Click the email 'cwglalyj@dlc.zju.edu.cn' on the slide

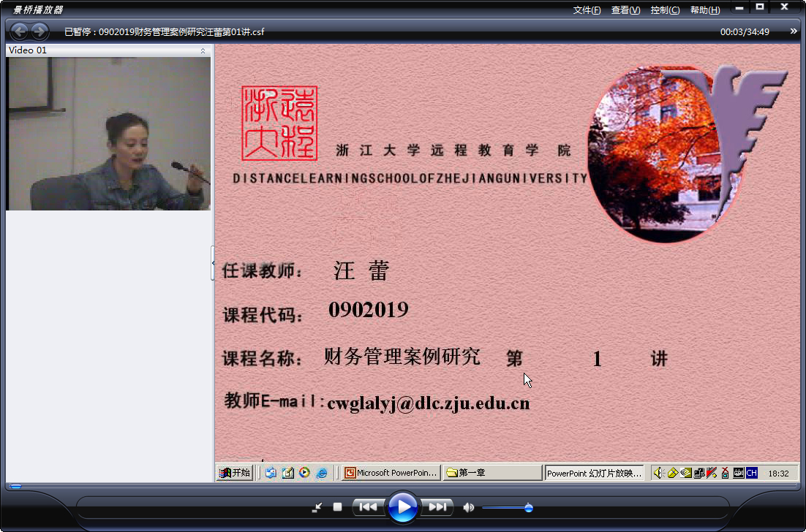tap(428, 403)
